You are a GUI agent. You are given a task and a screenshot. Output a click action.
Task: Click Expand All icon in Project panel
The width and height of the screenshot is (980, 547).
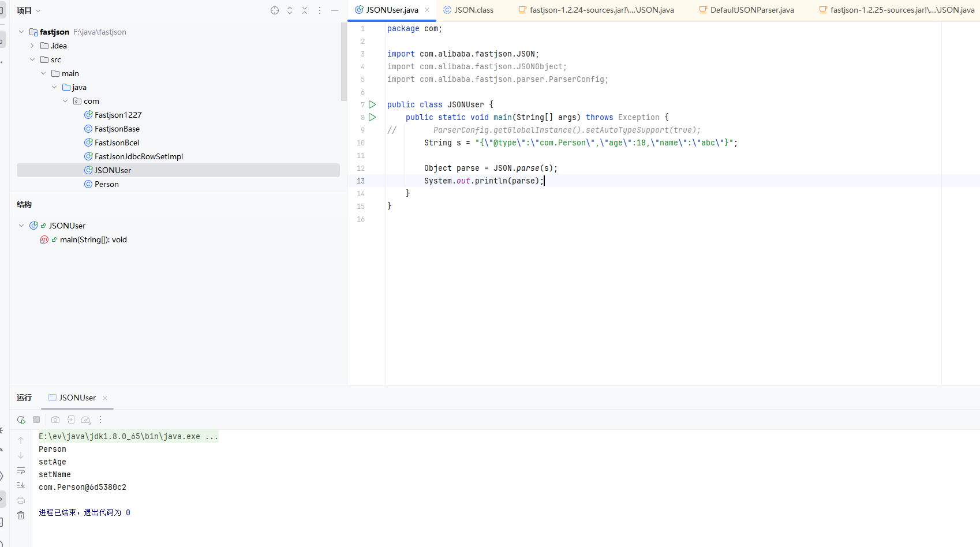(x=290, y=10)
